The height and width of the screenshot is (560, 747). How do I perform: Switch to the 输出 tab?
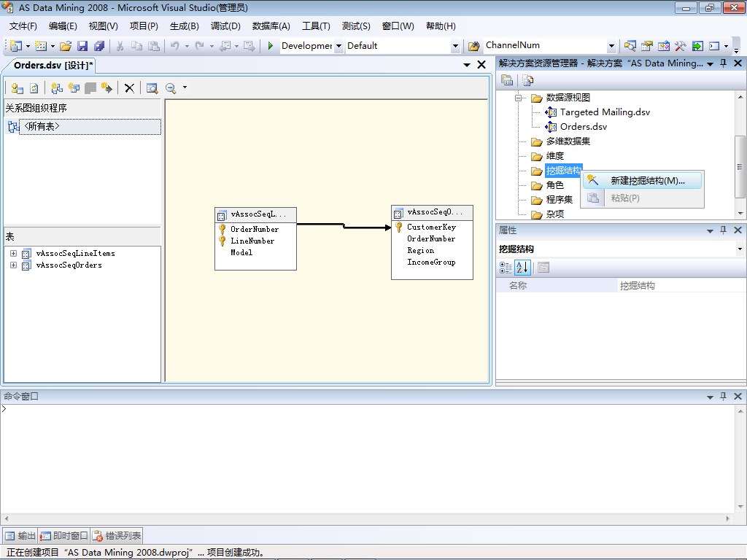tap(20, 536)
